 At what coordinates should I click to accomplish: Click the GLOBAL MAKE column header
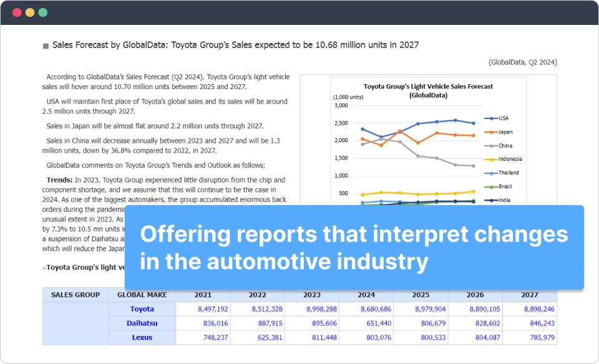click(142, 295)
